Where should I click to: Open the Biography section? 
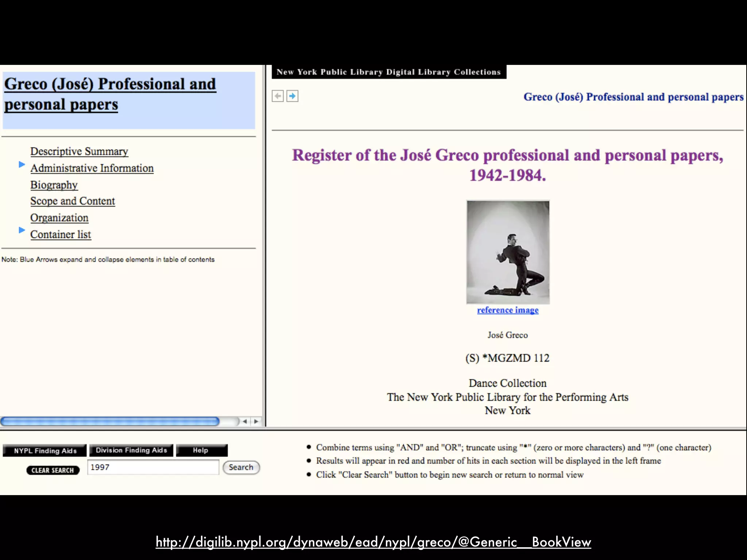[54, 185]
